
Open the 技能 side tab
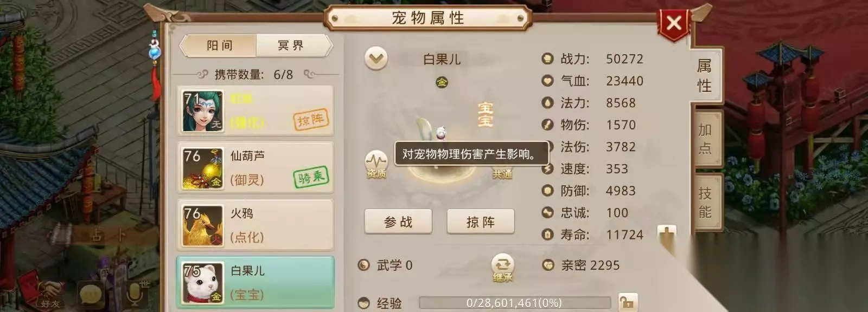click(705, 202)
